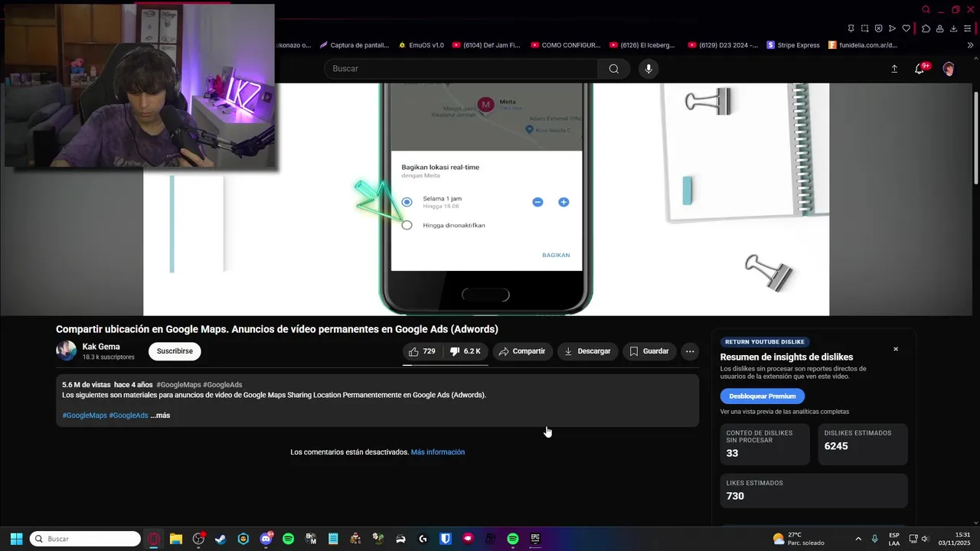This screenshot has width=980, height=551.
Task: Click the '5.6 M de vistas' text
Action: (87, 385)
